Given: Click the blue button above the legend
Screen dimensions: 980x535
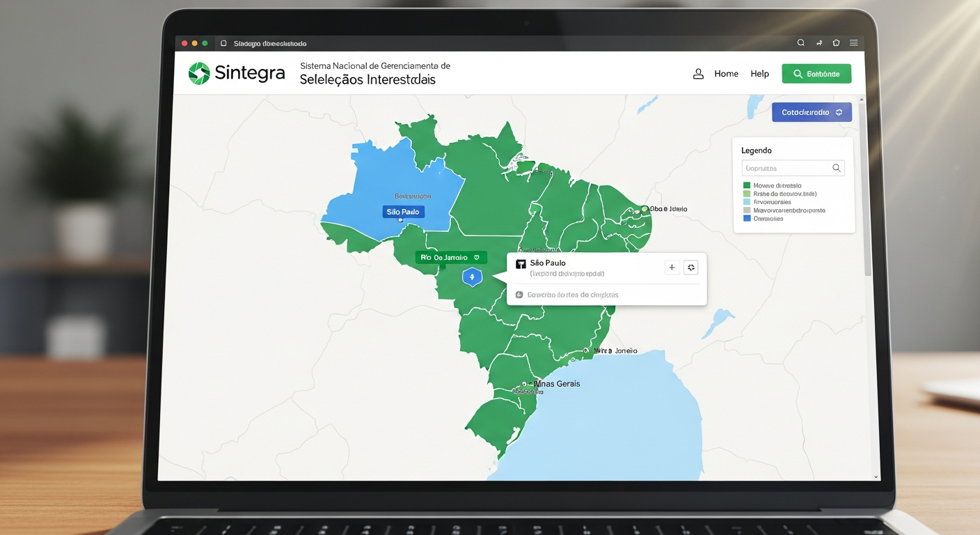Looking at the screenshot, I should (812, 112).
